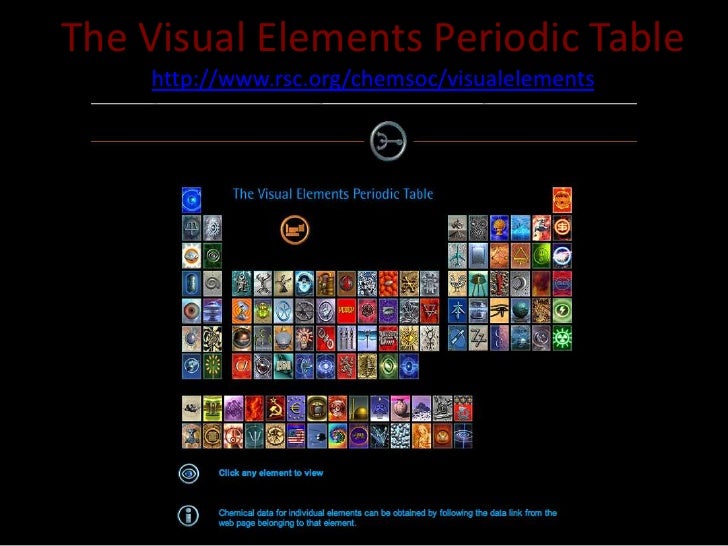This screenshot has width=728, height=546.
Task: Select the blue Indium tile with white symbol
Action: point(457,311)
